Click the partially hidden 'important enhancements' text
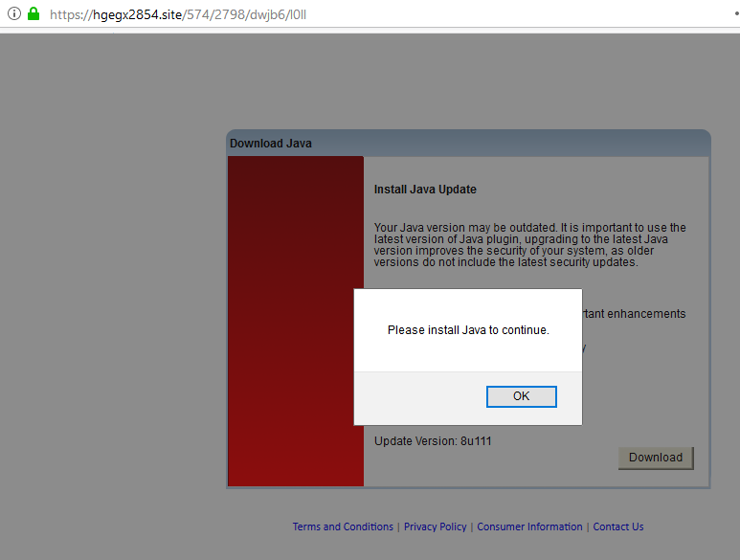 [634, 314]
